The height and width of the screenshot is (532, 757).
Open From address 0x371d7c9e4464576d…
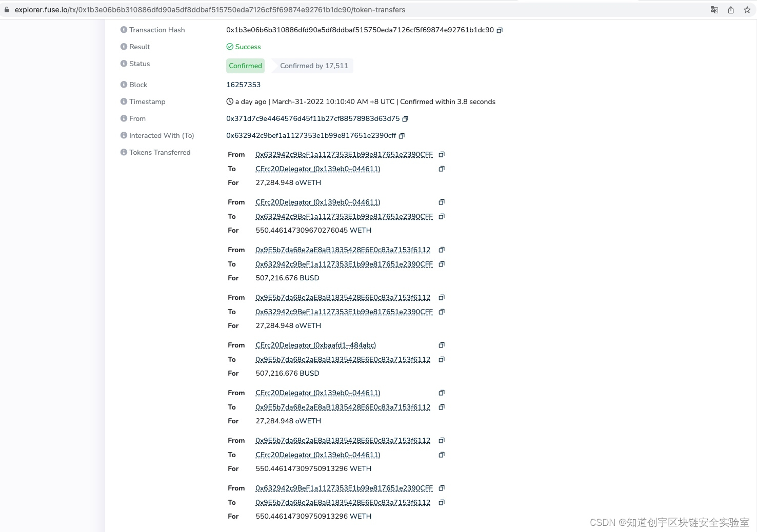[x=313, y=118]
